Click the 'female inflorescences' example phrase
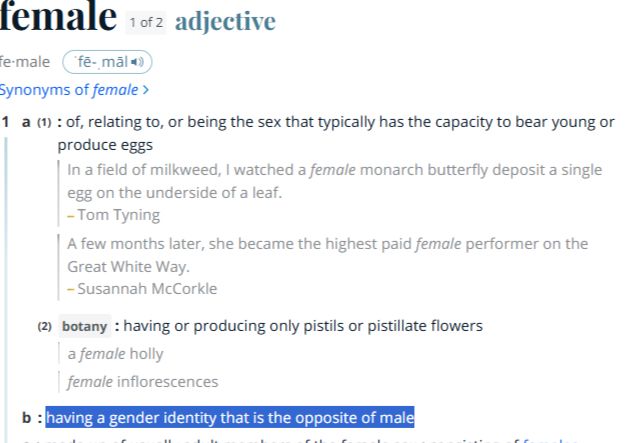The width and height of the screenshot is (635, 443). [143, 382]
